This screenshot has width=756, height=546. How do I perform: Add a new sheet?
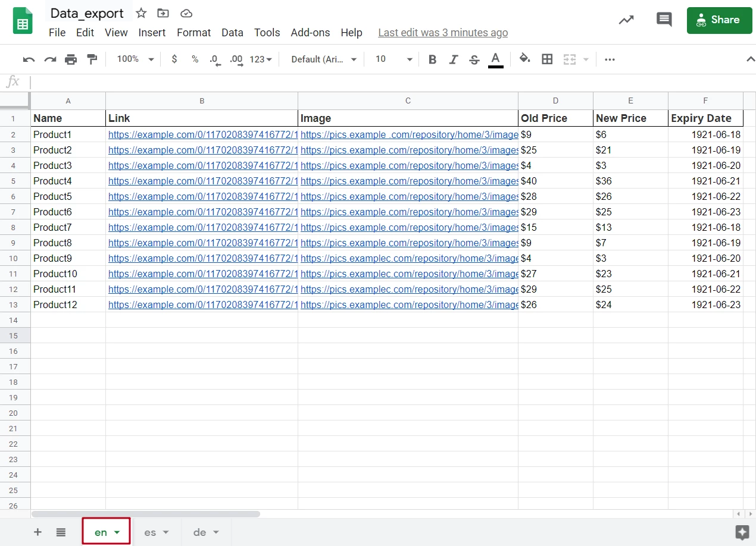point(38,532)
